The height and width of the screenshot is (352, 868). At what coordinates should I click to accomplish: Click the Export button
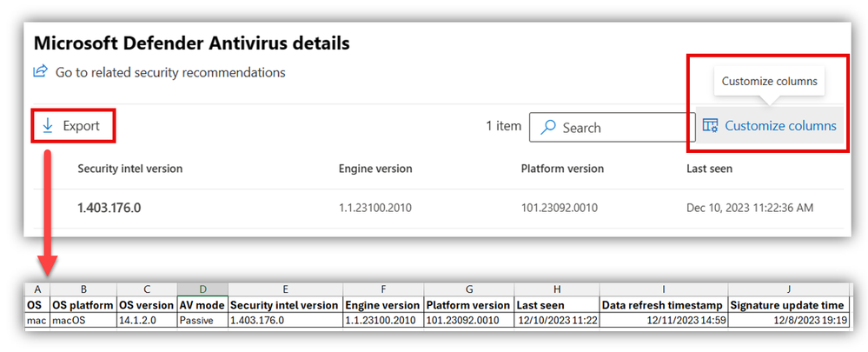72,126
